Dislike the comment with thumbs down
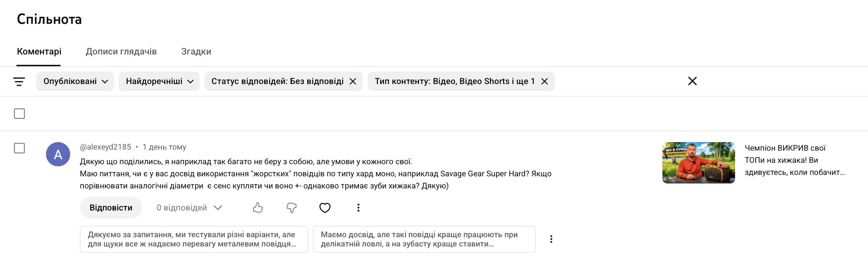The image size is (868, 260). [x=291, y=208]
